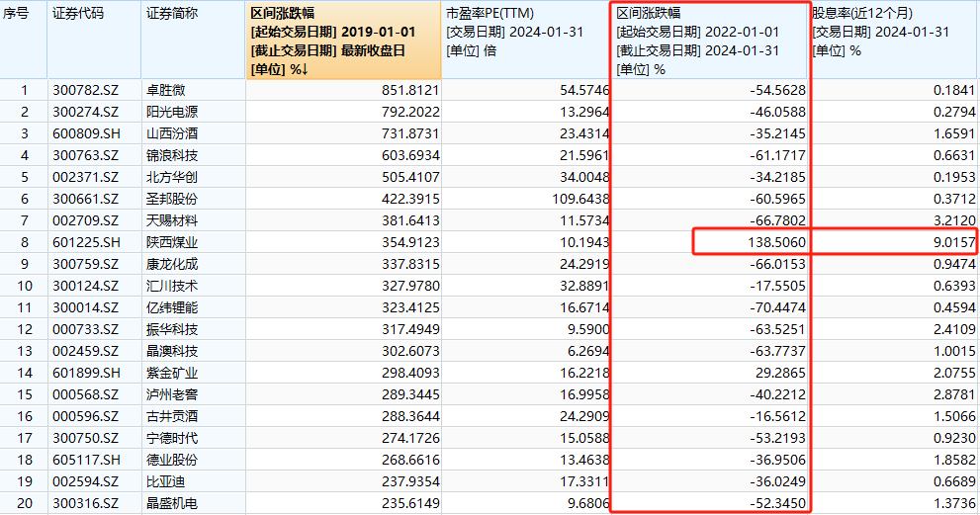Image resolution: width=980 pixels, height=515 pixels.
Task: Select the 2022-01-01 区间涨跌幅 column header
Action: click(710, 40)
